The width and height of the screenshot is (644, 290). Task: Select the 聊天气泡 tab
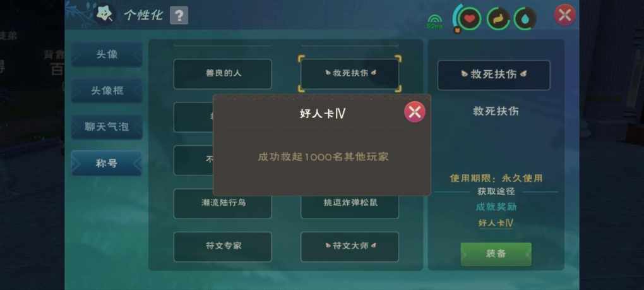[107, 126]
